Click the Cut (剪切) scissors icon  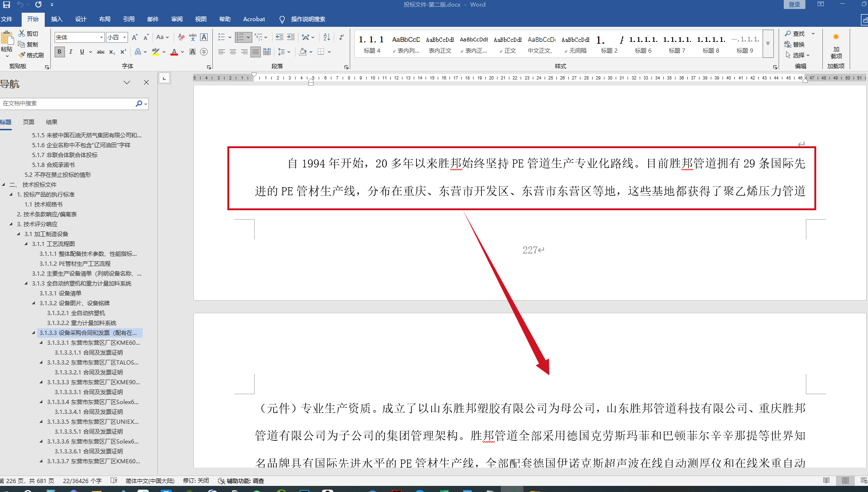point(22,33)
